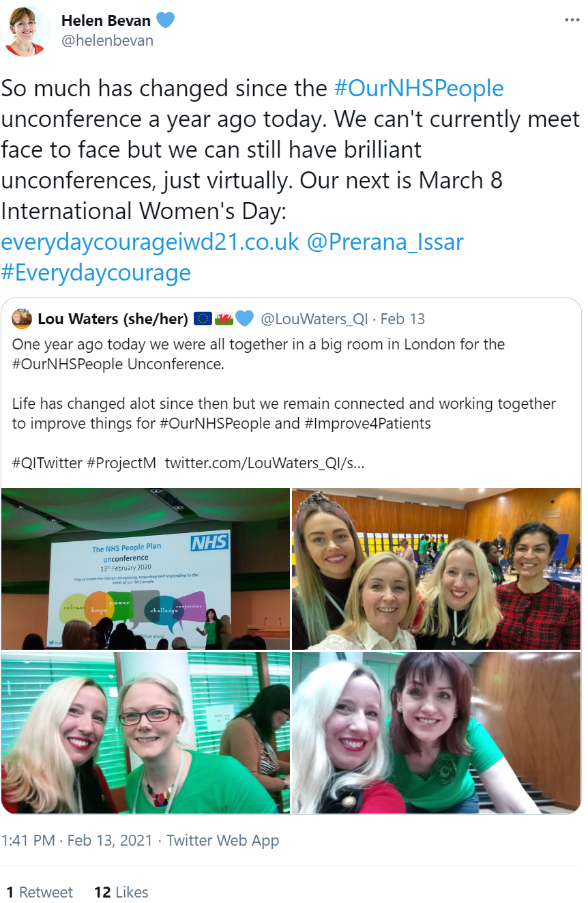Open Helen Bevan's profile avatar
588x903 pixels.
point(26,31)
